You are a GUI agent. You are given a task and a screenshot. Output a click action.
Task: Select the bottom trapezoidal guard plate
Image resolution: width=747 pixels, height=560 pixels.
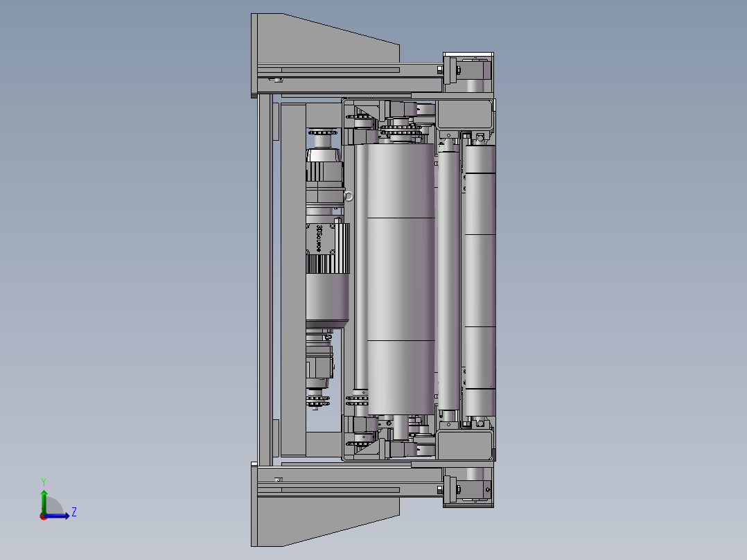click(326, 520)
